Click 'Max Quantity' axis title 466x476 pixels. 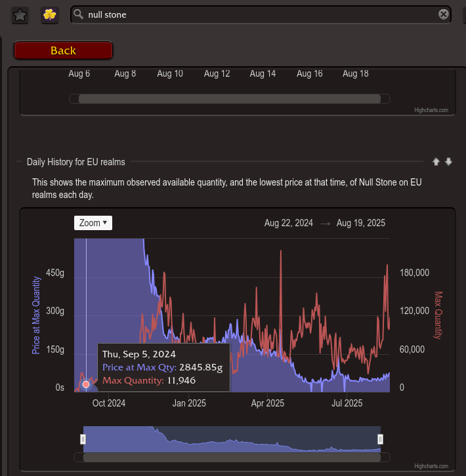tap(438, 315)
